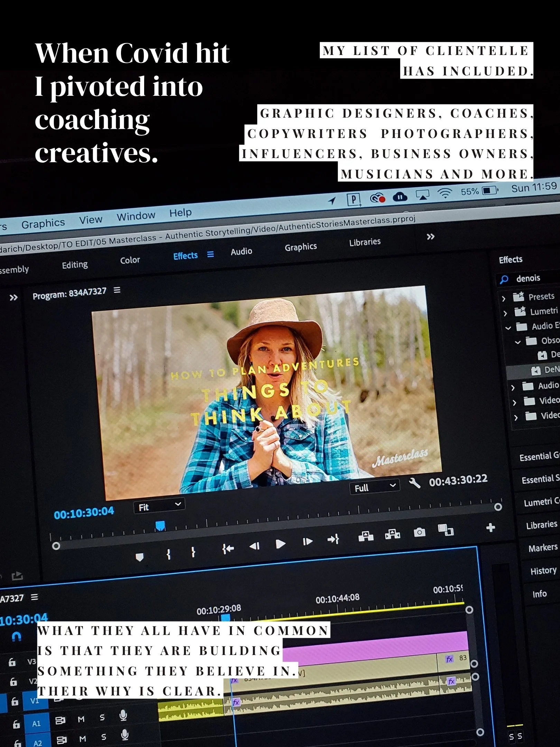Jump to the Out point
560x747 pixels.
(x=333, y=539)
